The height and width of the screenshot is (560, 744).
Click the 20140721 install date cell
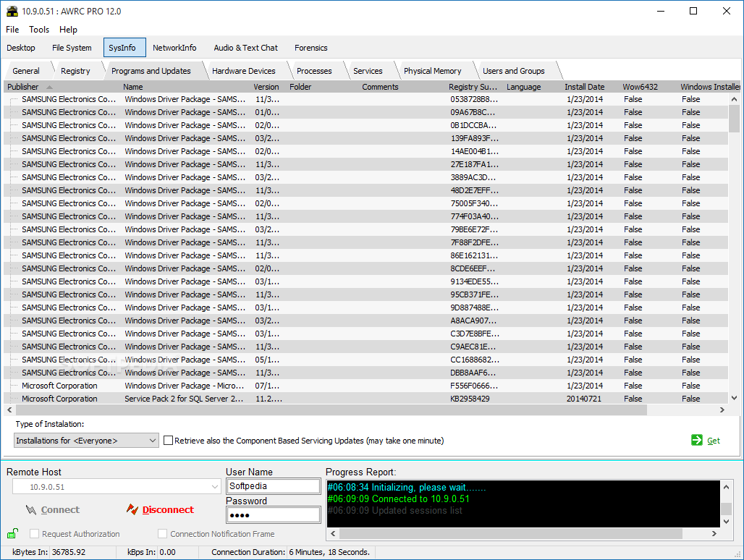click(583, 399)
